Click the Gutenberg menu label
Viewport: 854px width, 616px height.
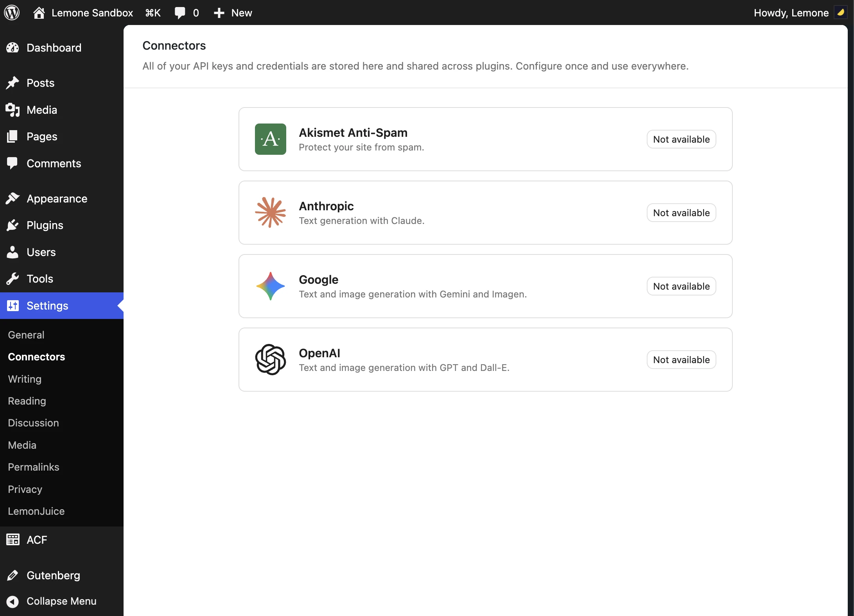click(53, 575)
